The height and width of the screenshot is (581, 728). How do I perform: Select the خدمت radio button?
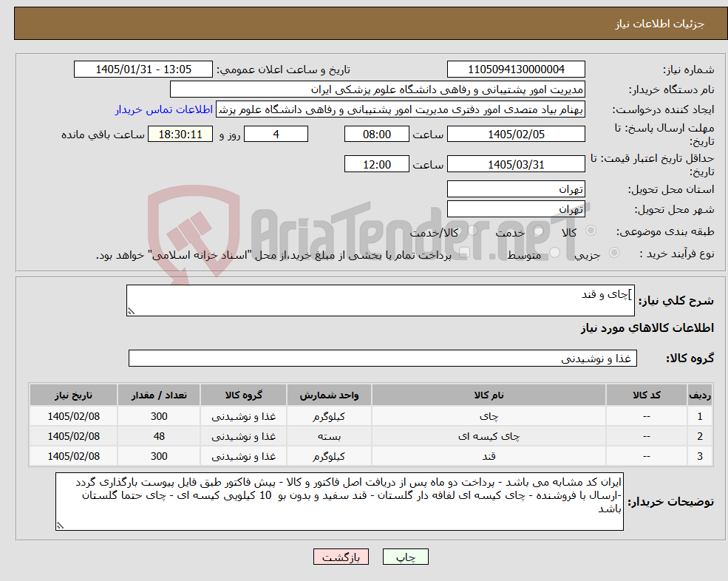[x=538, y=231]
